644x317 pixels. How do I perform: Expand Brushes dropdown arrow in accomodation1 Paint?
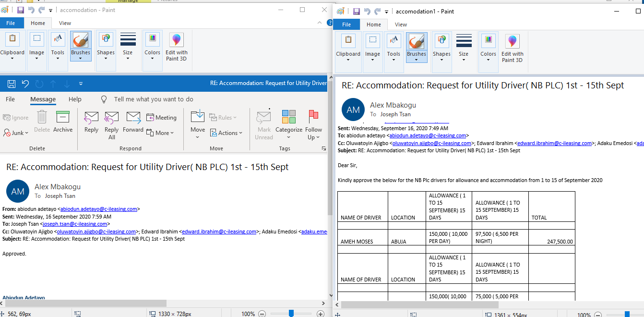coord(417,60)
